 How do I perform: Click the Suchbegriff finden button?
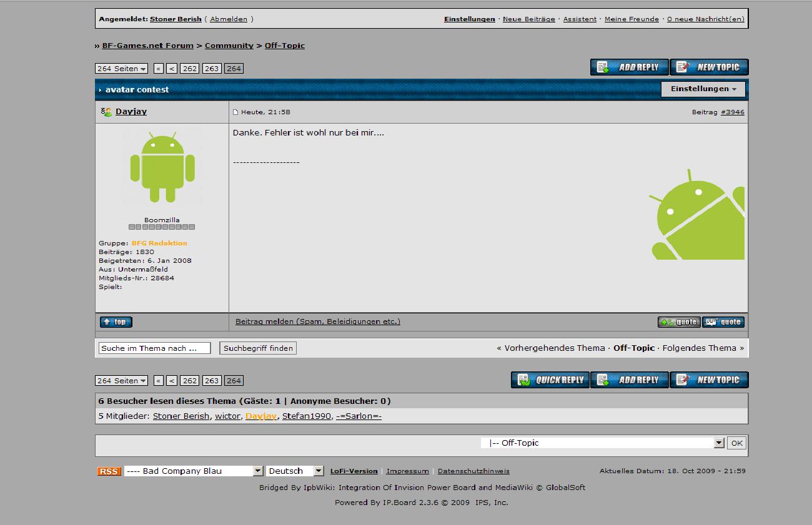point(258,348)
